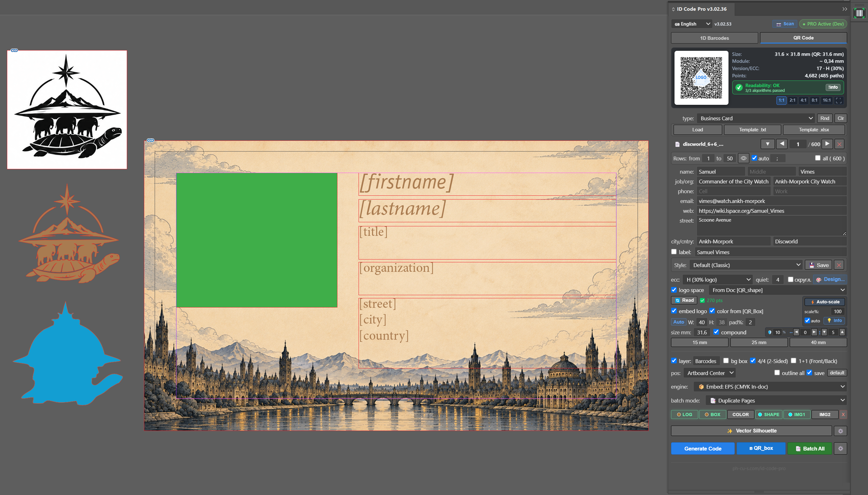The height and width of the screenshot is (495, 868).
Task: Decrease the horizontal offset arrow
Action: click(796, 332)
